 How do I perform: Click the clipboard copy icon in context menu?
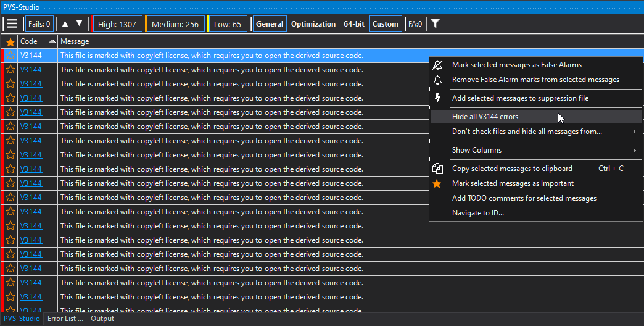437,169
